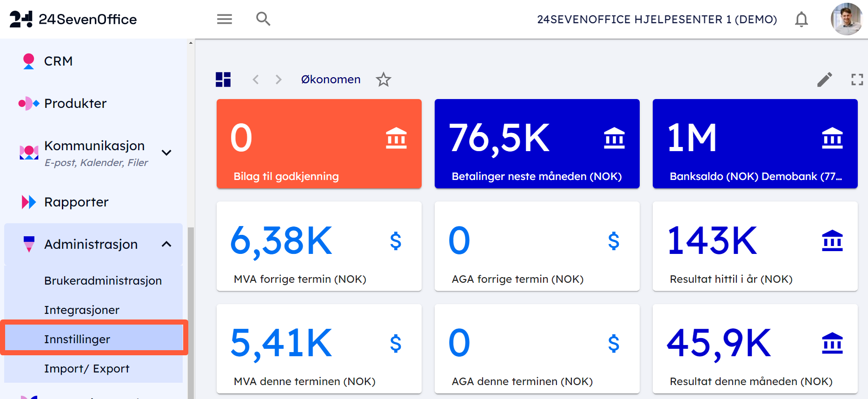
Task: Enter fullscreen dashboard mode
Action: (857, 80)
